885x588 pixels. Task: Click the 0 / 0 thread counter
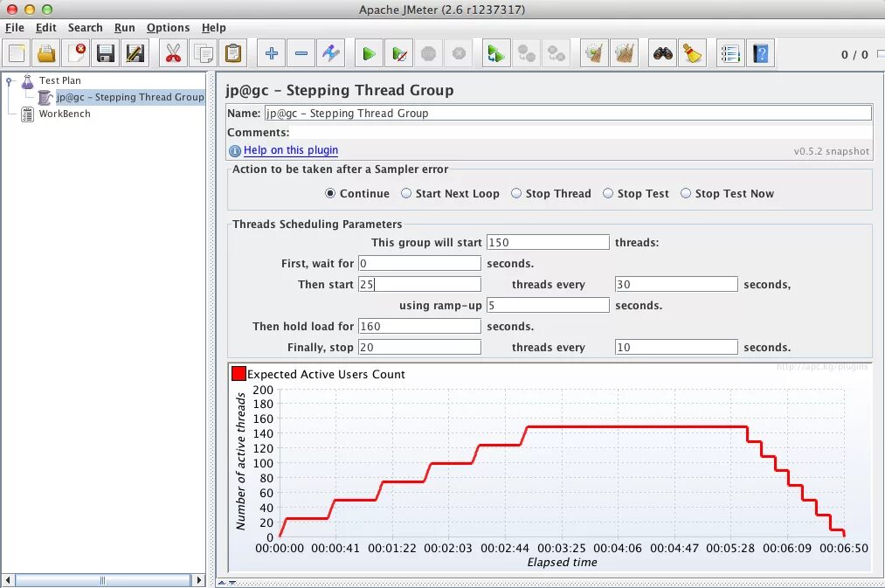[854, 54]
